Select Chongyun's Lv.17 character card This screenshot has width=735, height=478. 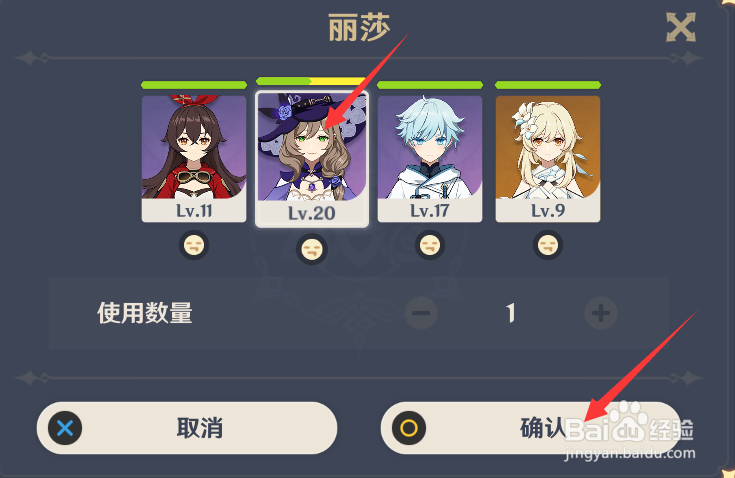[x=430, y=158]
